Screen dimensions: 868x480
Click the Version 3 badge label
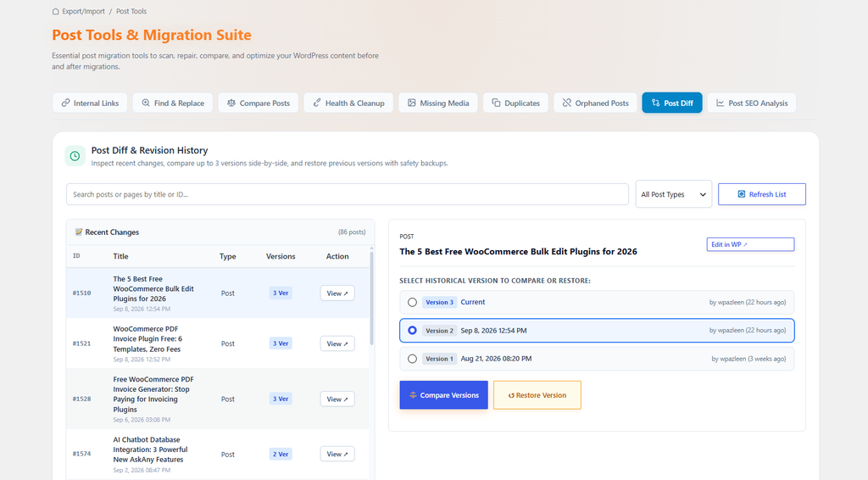pos(440,302)
